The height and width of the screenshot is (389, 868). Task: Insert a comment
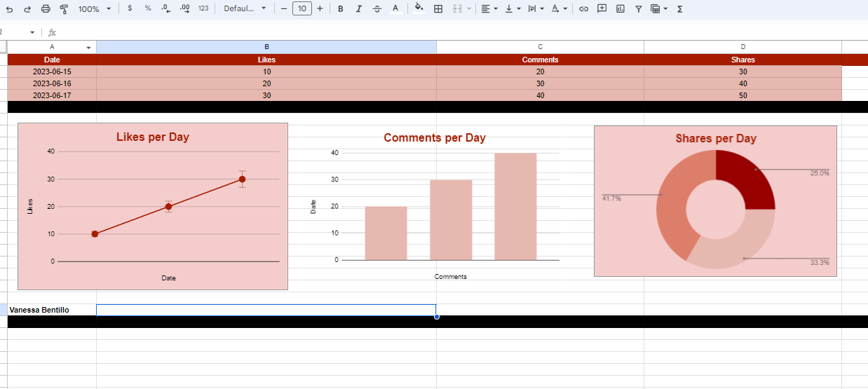(602, 9)
